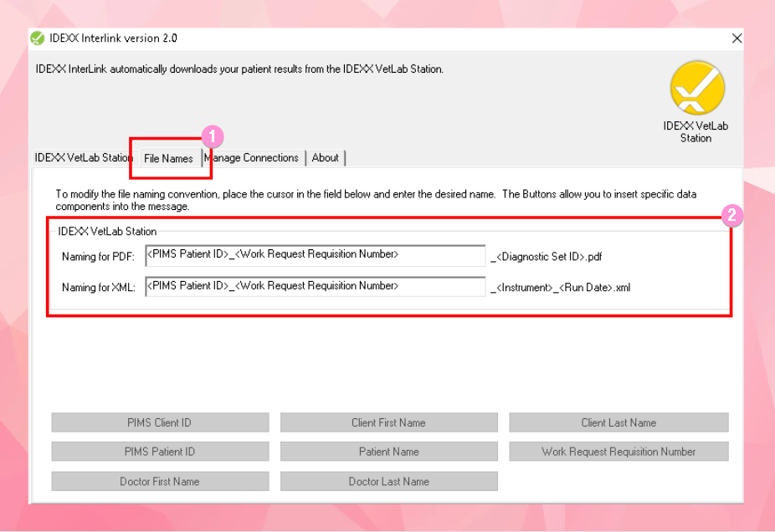The image size is (775, 532).
Task: Insert Patient Name component
Action: 389,452
